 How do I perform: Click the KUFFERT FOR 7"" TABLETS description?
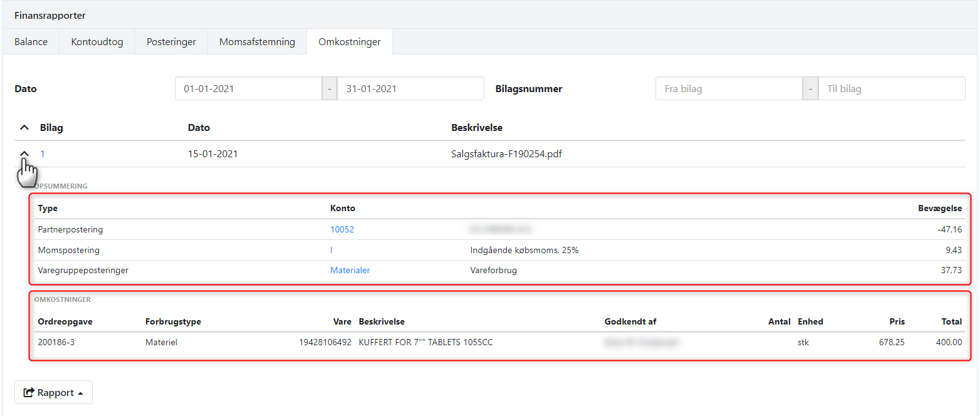click(x=430, y=343)
